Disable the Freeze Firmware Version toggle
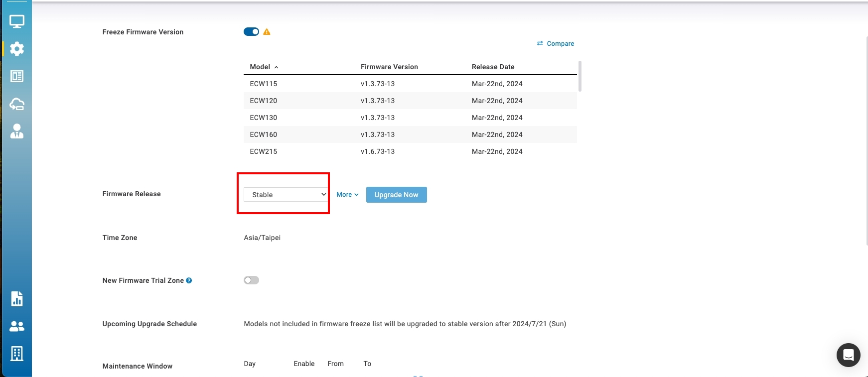 tap(251, 32)
